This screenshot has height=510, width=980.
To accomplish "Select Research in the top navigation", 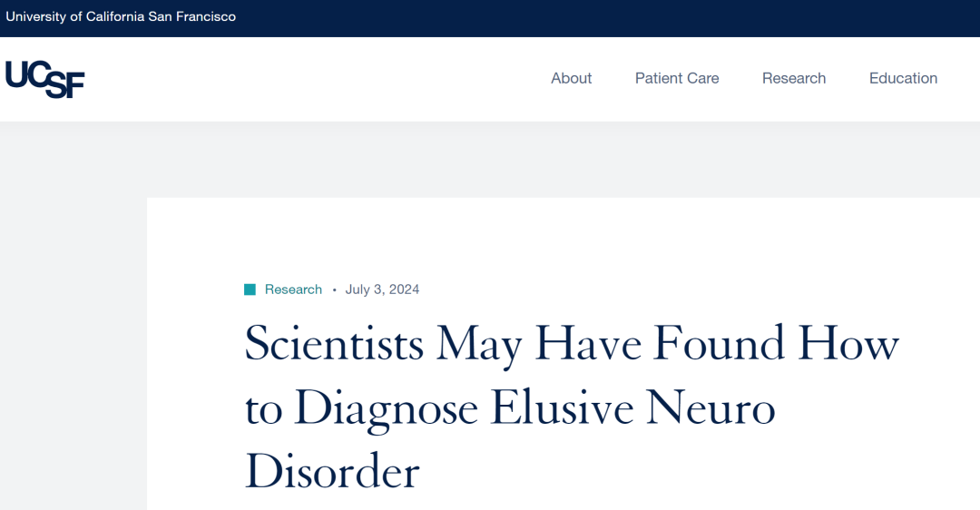I will [x=794, y=78].
